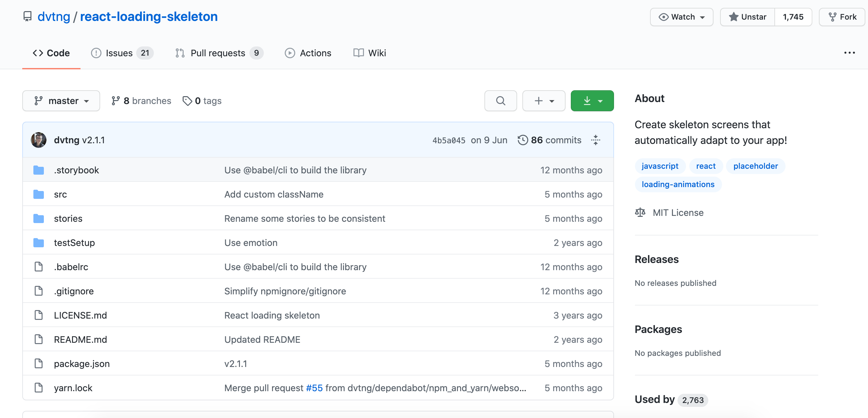
Task: Unstar the repository
Action: [747, 17]
